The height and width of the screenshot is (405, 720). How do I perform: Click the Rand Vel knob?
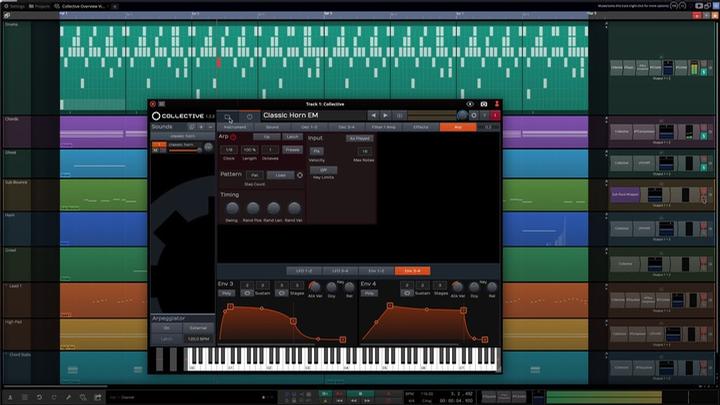[x=294, y=208]
